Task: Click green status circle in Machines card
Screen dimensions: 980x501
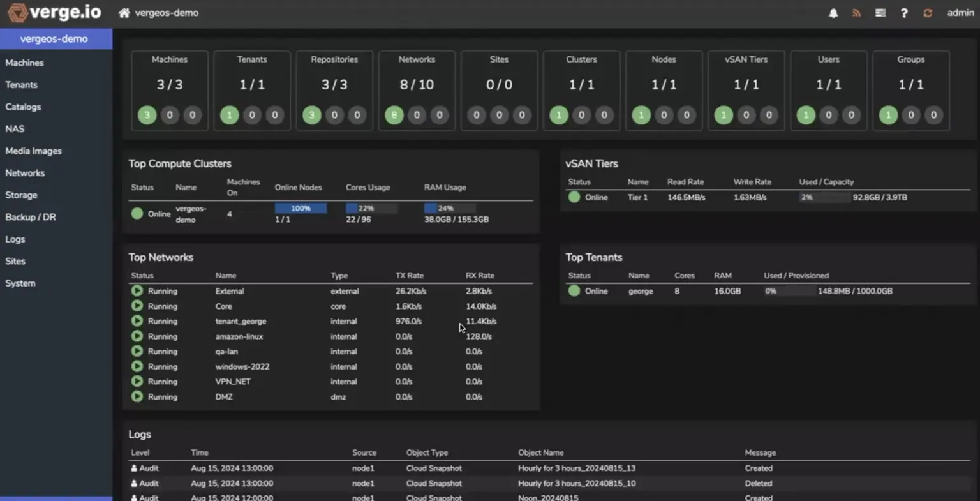Action: click(147, 115)
